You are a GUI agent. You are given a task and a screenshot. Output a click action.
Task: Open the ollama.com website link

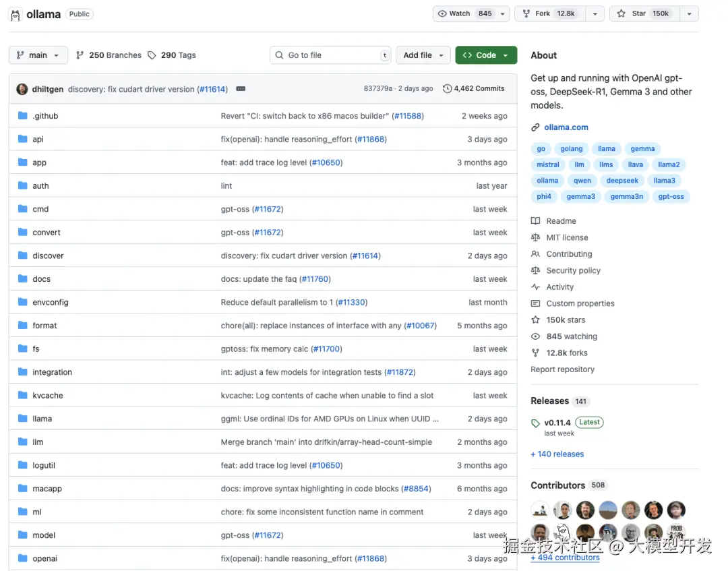click(x=566, y=127)
